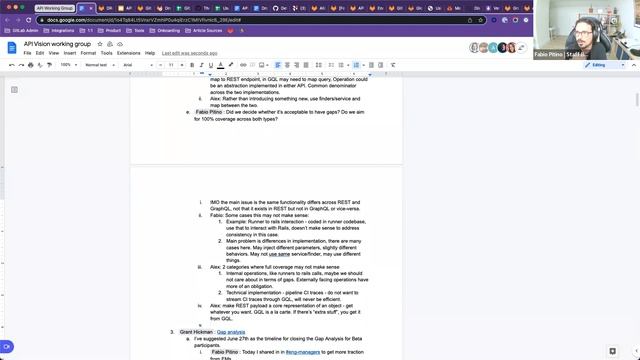The image size is (640, 360).
Task: Toggle the numbered list
Action: 356,65
